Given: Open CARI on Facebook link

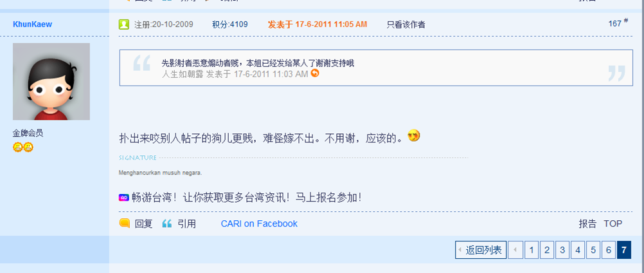Looking at the screenshot, I should click(259, 223).
